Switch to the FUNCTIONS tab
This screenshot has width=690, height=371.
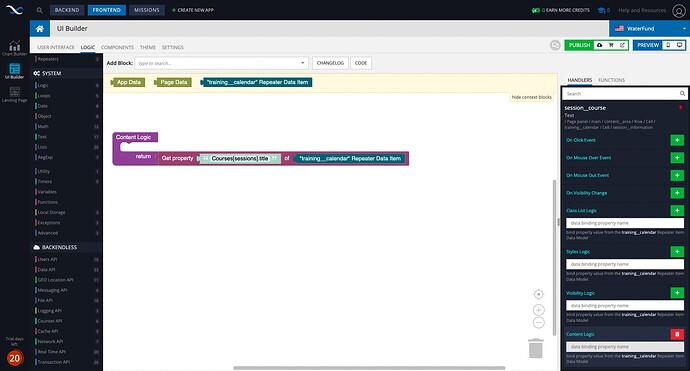(612, 80)
